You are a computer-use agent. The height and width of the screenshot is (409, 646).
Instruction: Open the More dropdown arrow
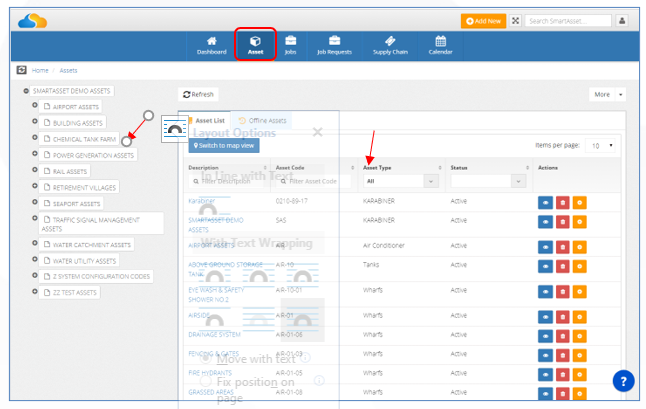(620, 94)
